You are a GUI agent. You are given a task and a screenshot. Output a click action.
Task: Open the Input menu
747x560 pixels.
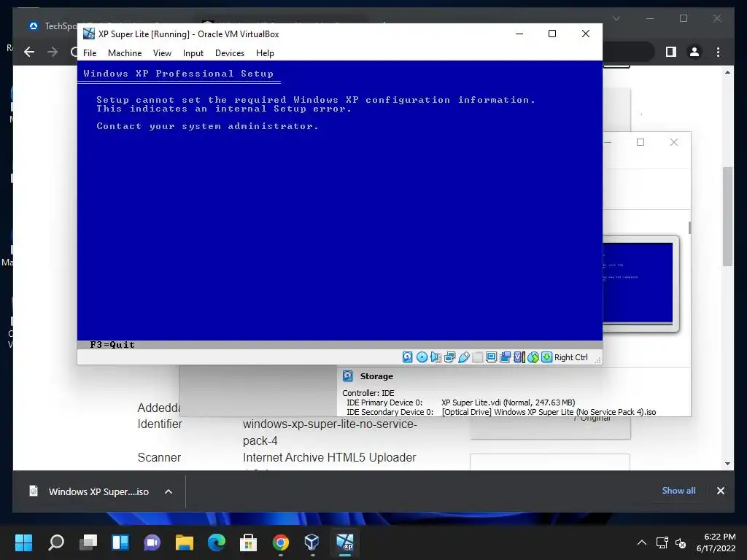193,52
